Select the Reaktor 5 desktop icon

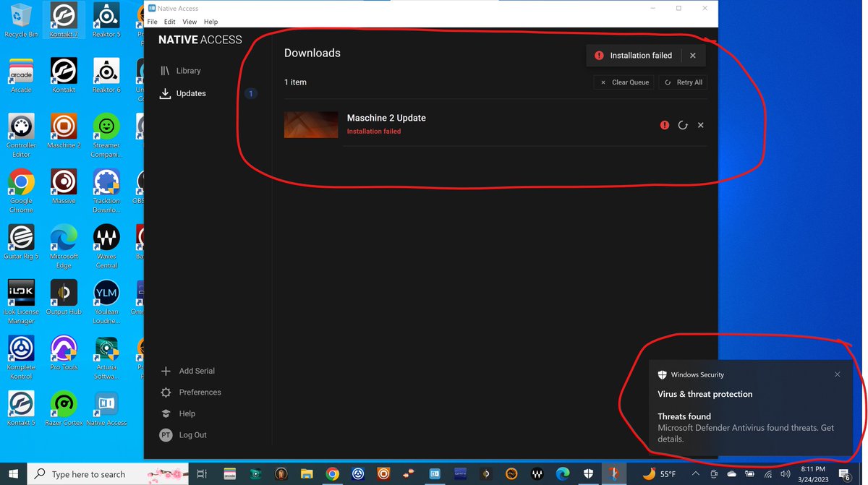pyautogui.click(x=106, y=20)
